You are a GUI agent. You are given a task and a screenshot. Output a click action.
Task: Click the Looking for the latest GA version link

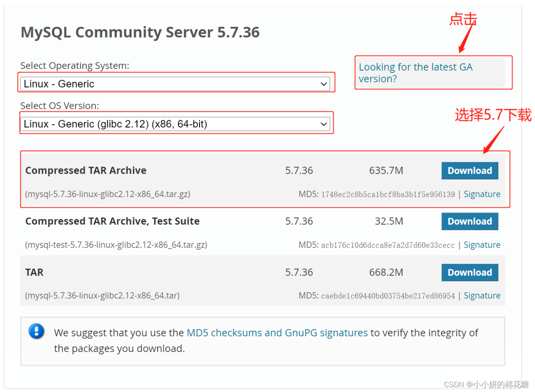click(416, 73)
